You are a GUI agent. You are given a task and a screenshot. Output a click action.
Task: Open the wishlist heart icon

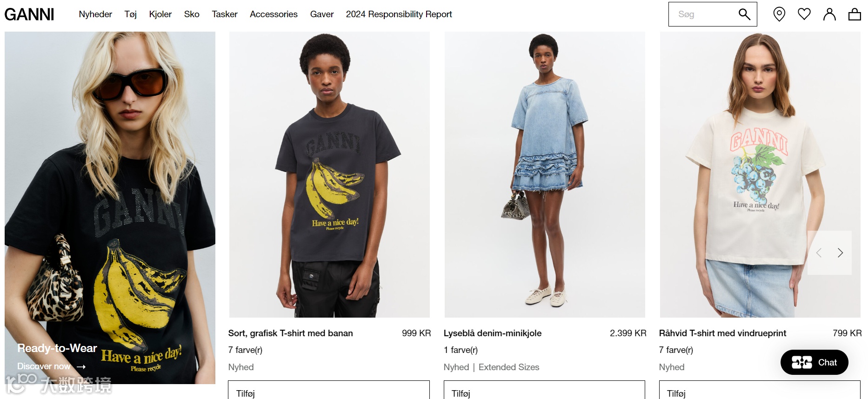coord(804,14)
